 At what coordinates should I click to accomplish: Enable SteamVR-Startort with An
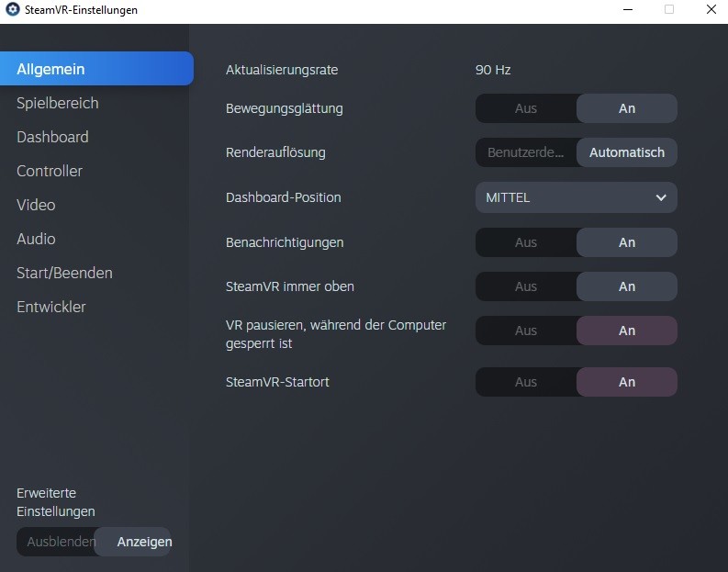(x=627, y=382)
